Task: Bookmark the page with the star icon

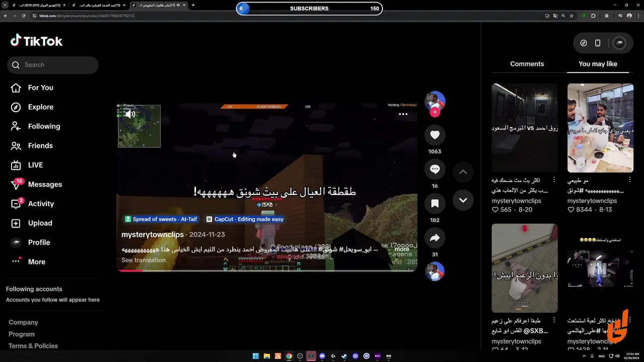Action: pyautogui.click(x=572, y=16)
